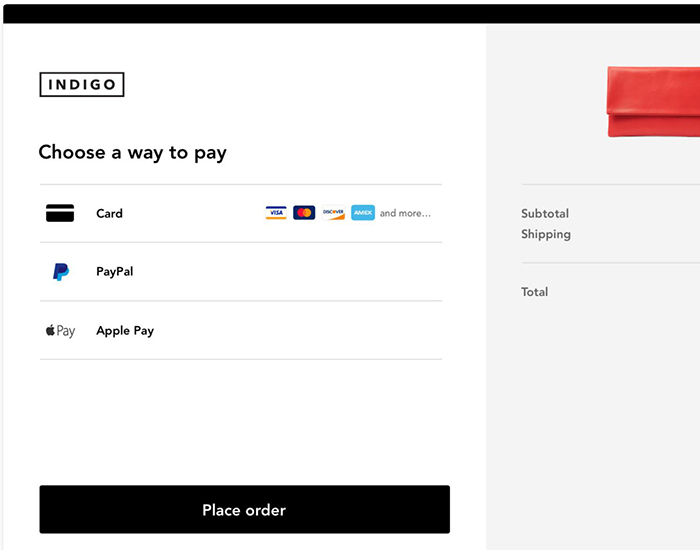Image resolution: width=700 pixels, height=550 pixels.
Task: Click the "and more..." card text
Action: [x=405, y=213]
